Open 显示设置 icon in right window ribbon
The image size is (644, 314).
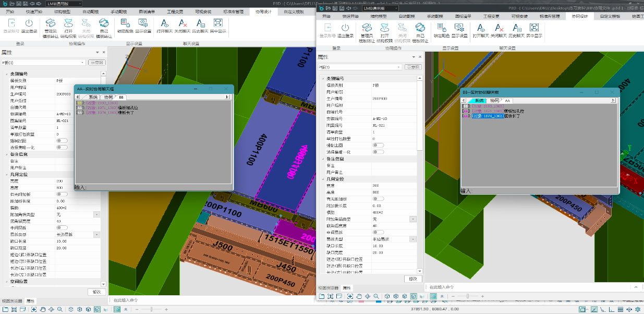click(x=459, y=28)
